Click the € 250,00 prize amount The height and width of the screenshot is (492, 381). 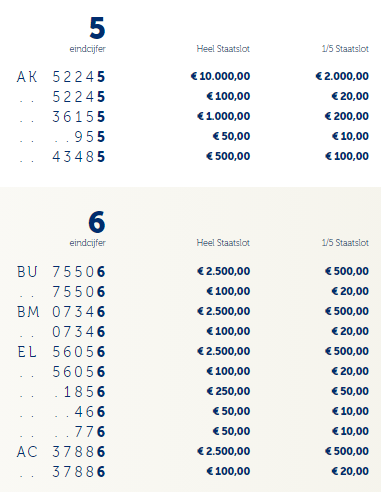point(228,391)
